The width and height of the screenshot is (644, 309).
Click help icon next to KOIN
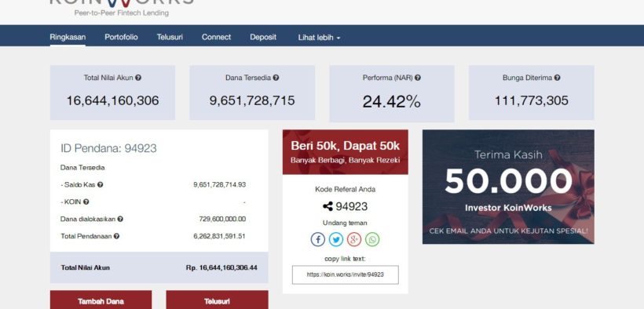click(86, 202)
